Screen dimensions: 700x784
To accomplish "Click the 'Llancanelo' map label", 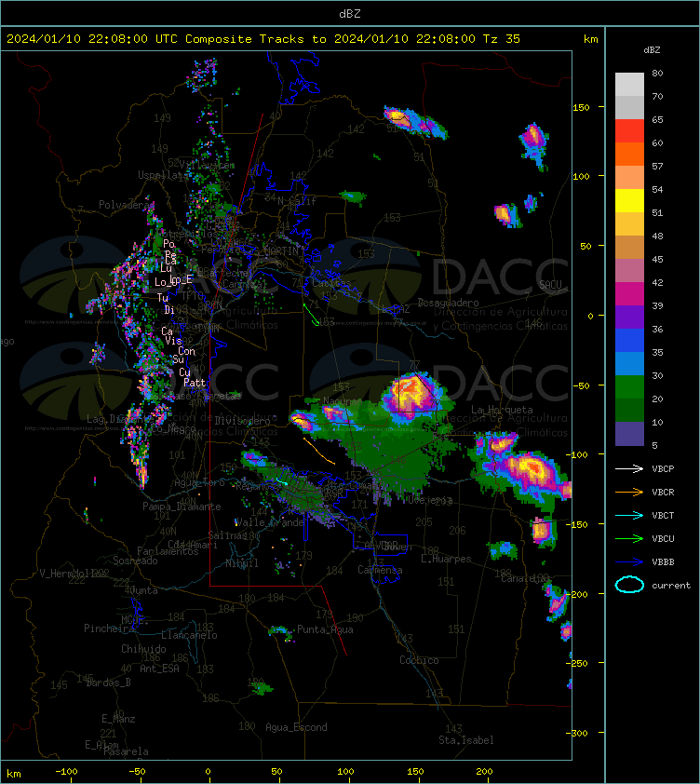I will 189,635.
